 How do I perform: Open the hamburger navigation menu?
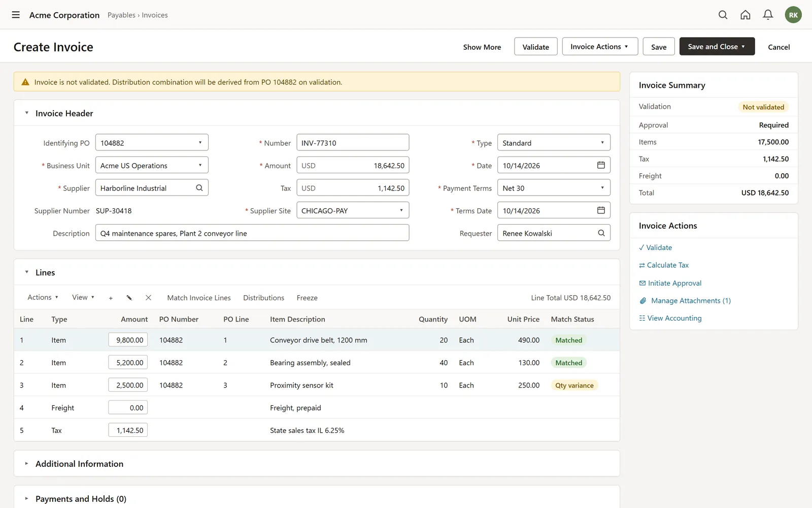(x=16, y=15)
